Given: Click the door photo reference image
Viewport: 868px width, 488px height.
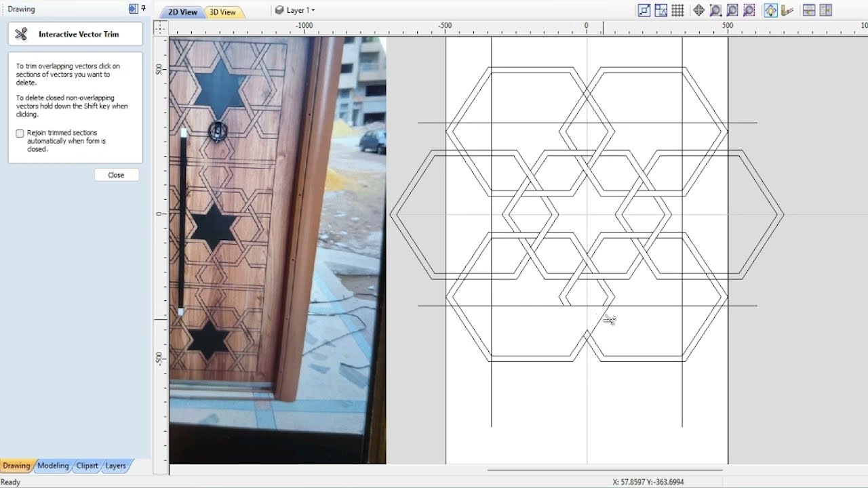Looking at the screenshot, I should (277, 250).
